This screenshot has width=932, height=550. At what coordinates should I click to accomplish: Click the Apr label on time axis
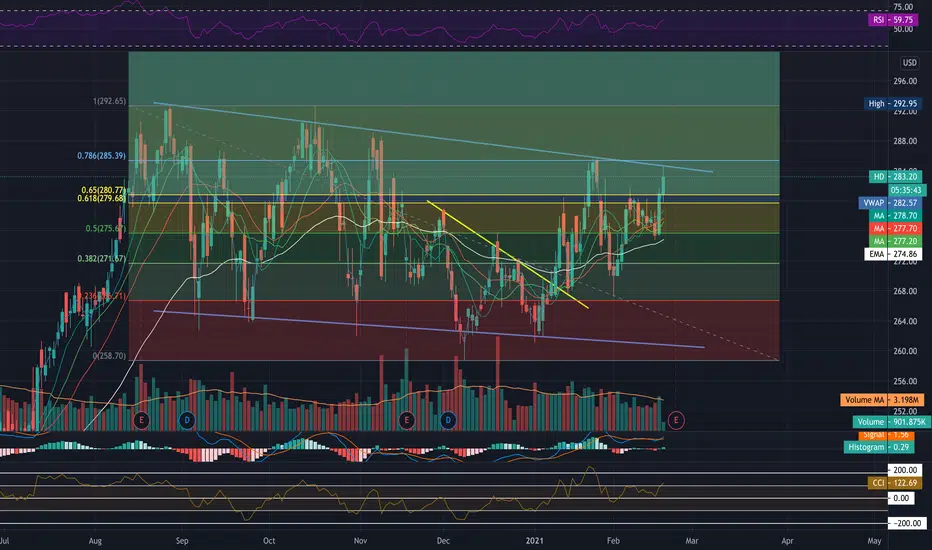[787, 540]
